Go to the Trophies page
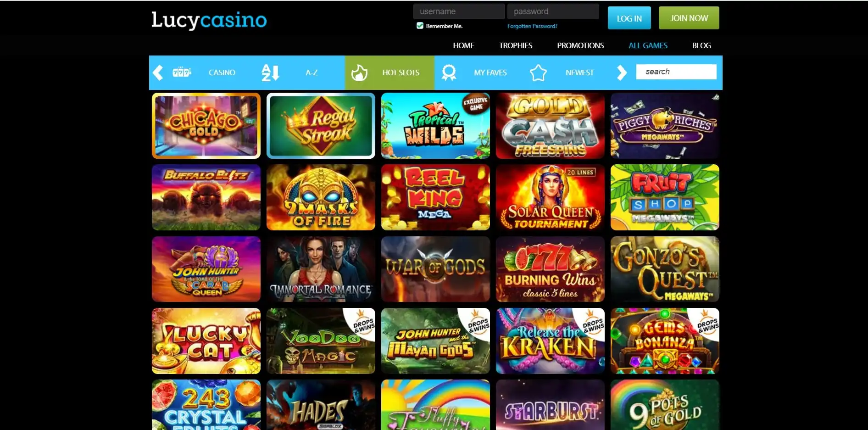The height and width of the screenshot is (430, 868). point(516,45)
